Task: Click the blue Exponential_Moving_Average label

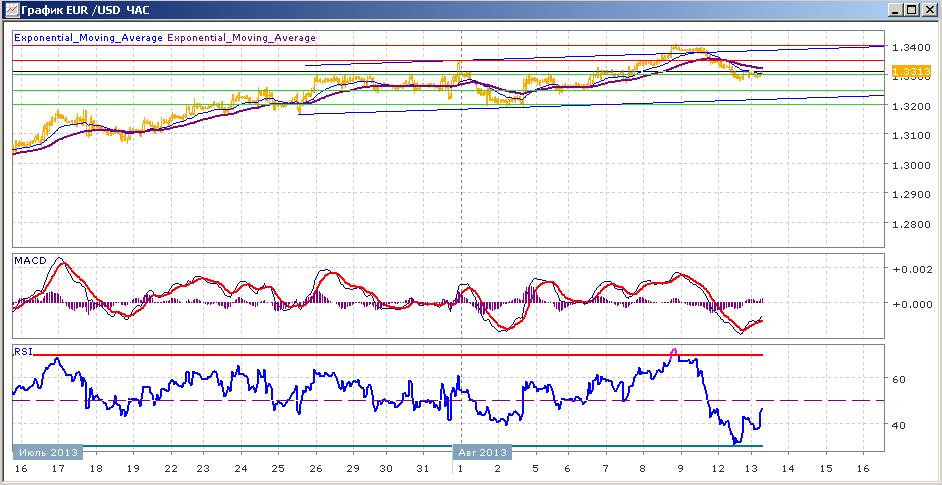Action: point(88,37)
